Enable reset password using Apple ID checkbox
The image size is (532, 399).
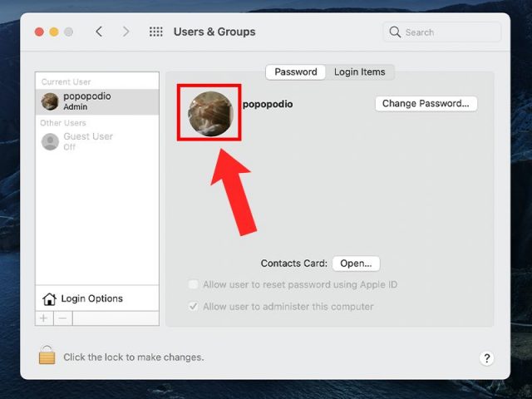click(x=193, y=284)
